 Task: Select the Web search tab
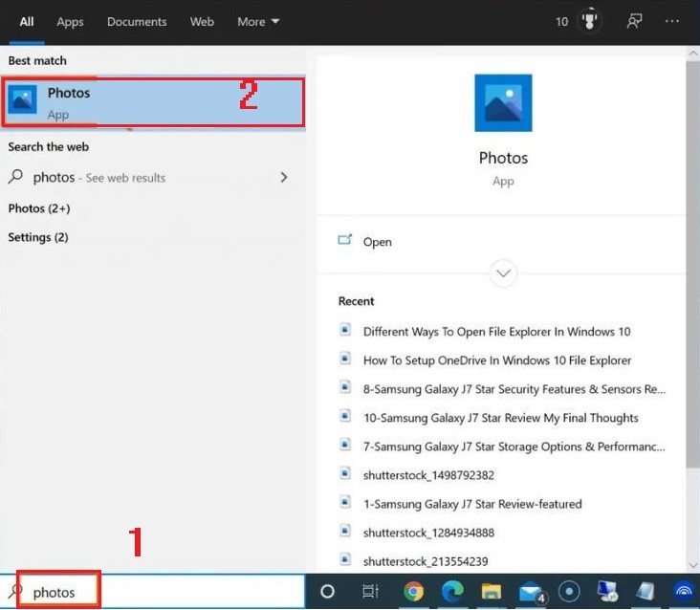202,21
